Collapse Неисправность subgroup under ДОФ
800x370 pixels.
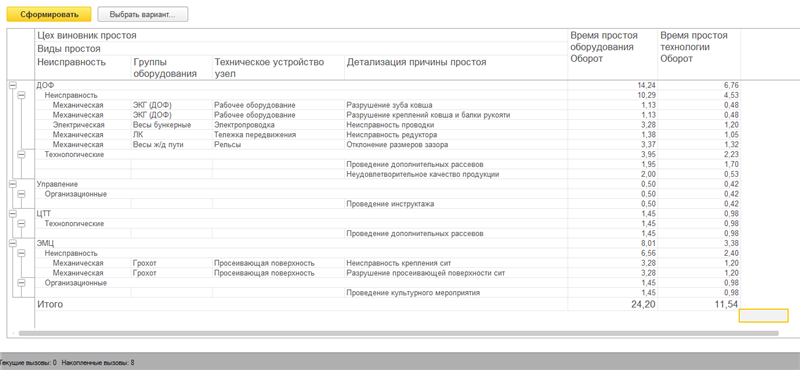point(21,95)
